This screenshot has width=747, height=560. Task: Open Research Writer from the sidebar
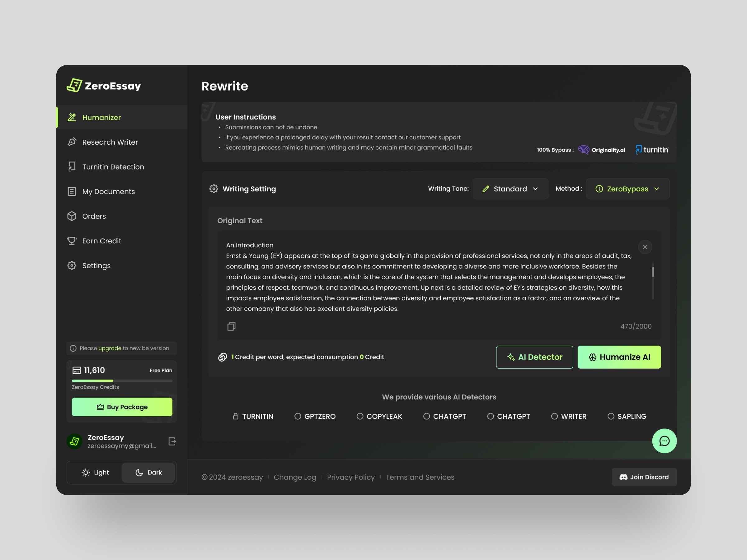click(x=110, y=142)
